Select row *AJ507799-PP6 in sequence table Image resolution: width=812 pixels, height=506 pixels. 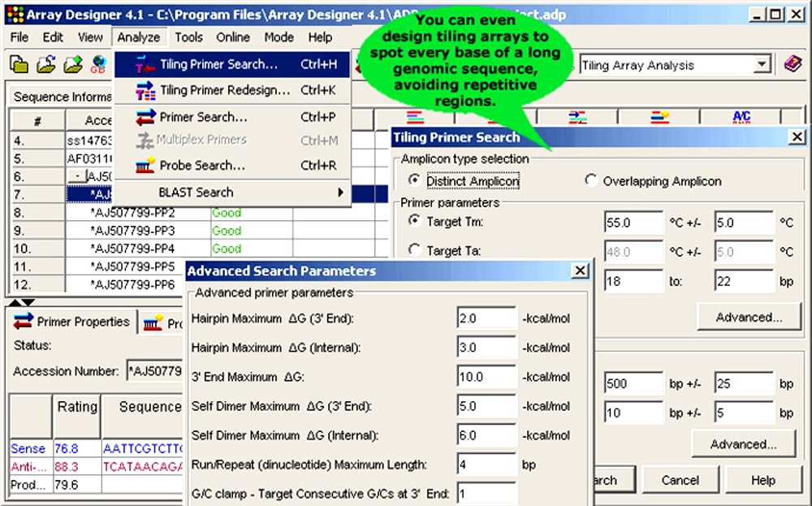[x=132, y=284]
